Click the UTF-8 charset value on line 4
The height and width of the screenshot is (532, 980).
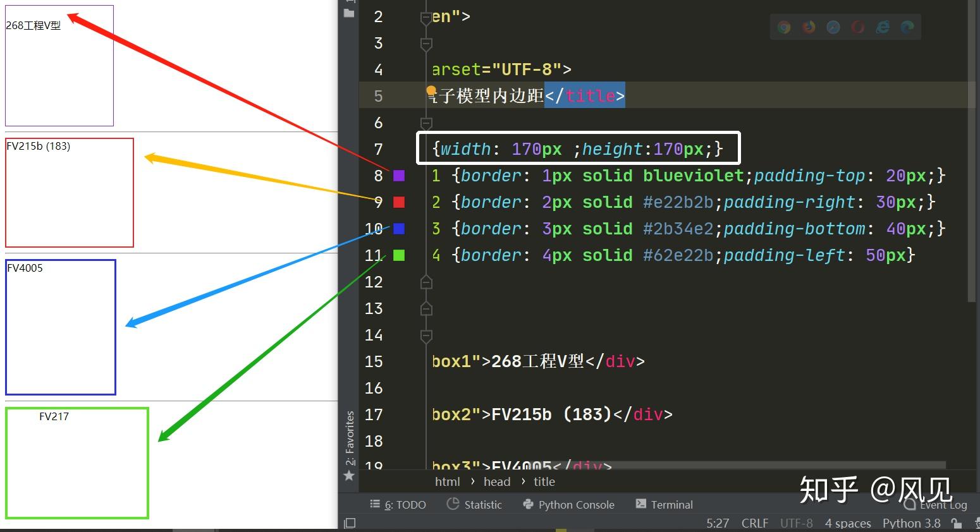pyautogui.click(x=527, y=70)
